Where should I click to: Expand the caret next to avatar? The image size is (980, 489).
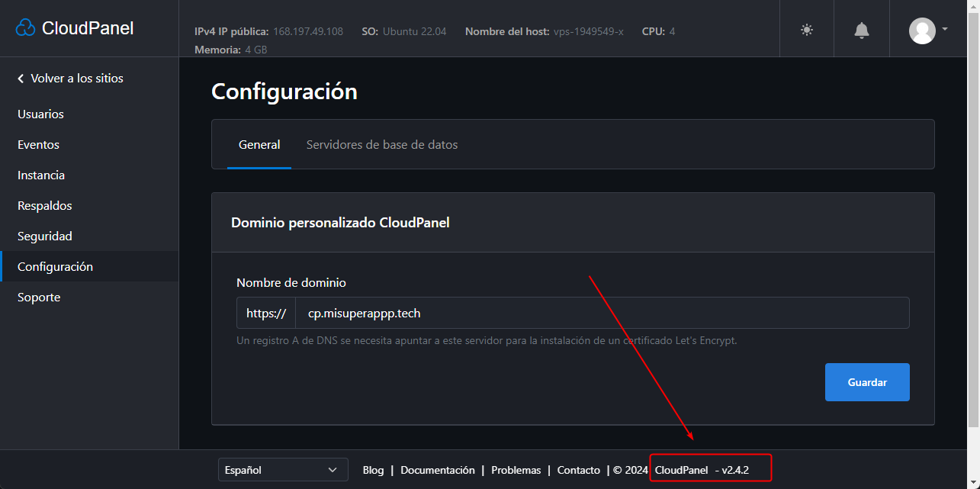[x=945, y=29]
